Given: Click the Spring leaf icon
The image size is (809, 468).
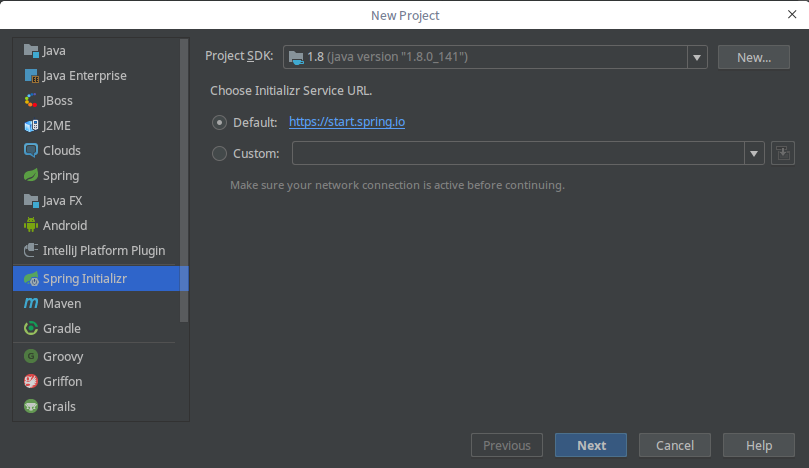Looking at the screenshot, I should 31,175.
